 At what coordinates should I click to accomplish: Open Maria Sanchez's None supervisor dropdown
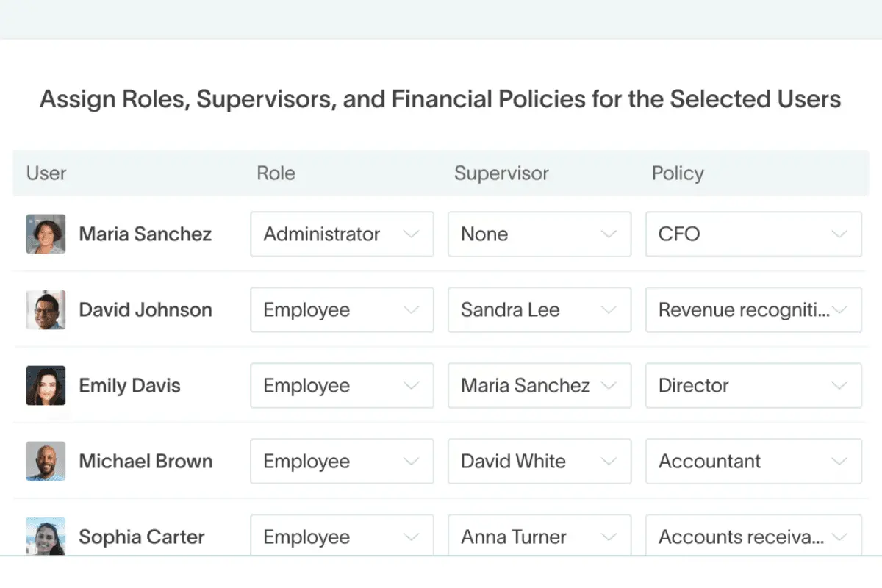(539, 234)
